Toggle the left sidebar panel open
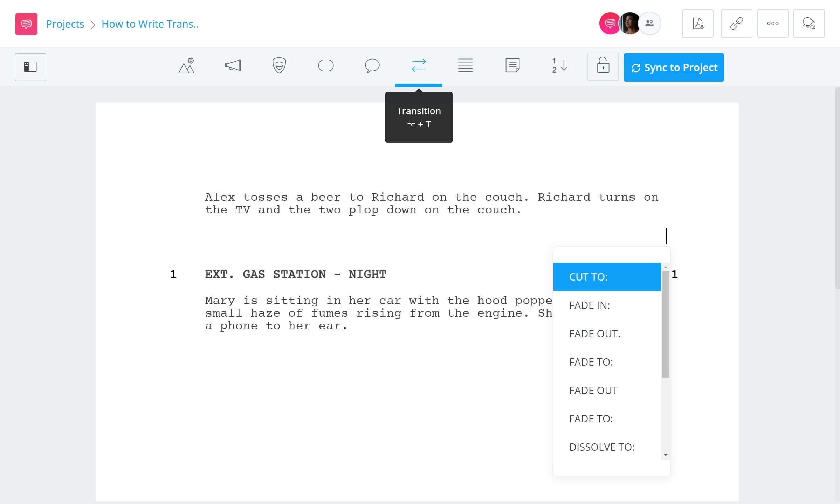This screenshot has height=504, width=840. [x=30, y=67]
